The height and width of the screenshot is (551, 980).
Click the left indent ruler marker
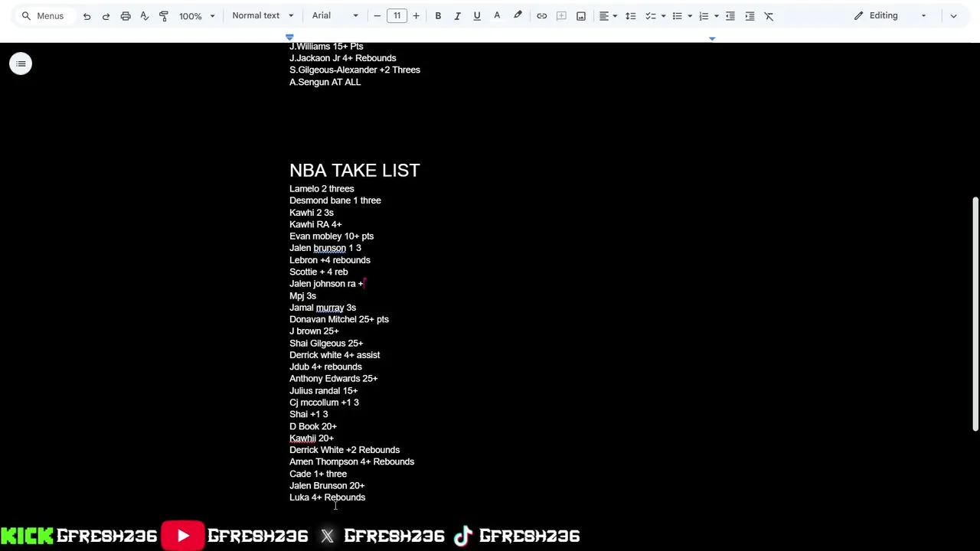[289, 37]
